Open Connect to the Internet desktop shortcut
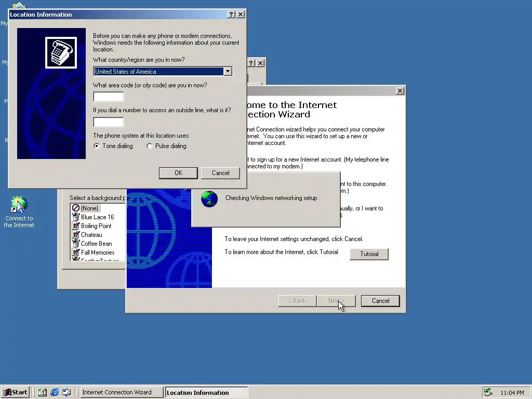The image size is (532, 399). coord(19,212)
